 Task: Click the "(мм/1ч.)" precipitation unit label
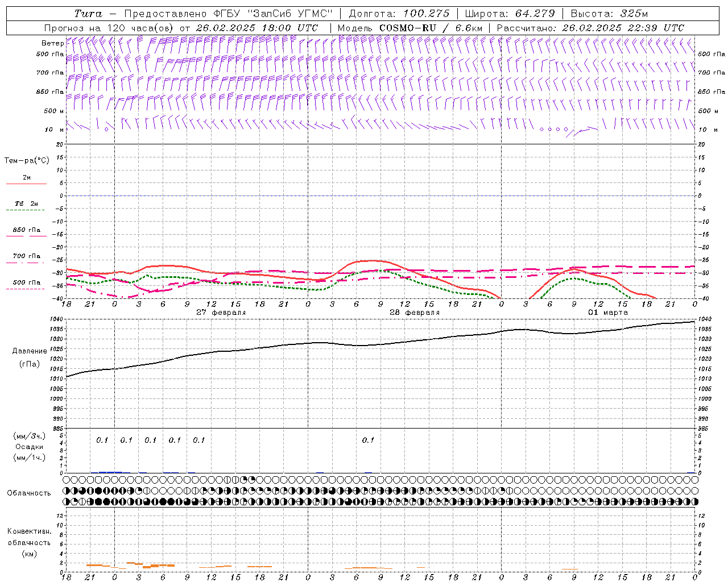(30, 458)
